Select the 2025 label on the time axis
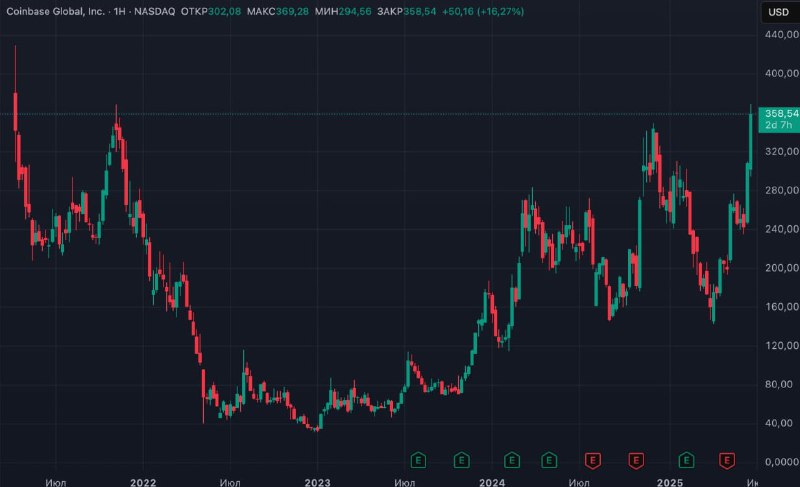 (669, 482)
